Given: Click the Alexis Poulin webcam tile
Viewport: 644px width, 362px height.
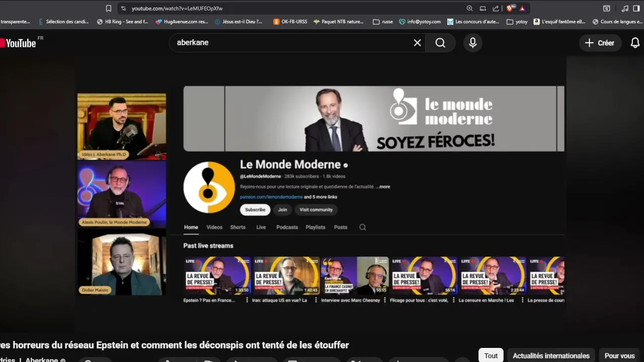Looking at the screenshot, I should [122, 194].
